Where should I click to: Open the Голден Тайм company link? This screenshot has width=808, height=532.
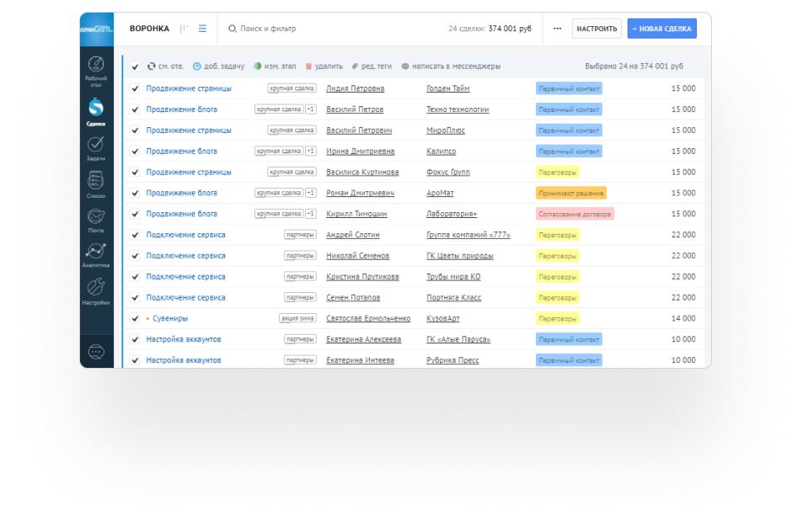(x=448, y=88)
